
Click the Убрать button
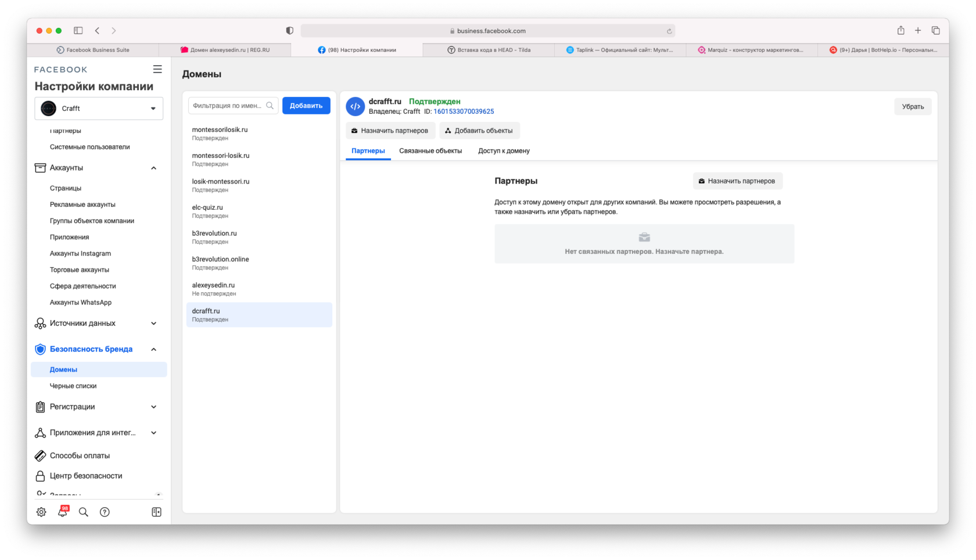(913, 106)
